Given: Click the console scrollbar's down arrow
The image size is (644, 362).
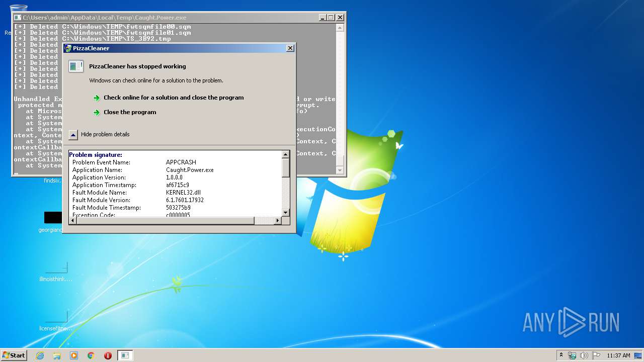Looking at the screenshot, I should coord(340,170).
